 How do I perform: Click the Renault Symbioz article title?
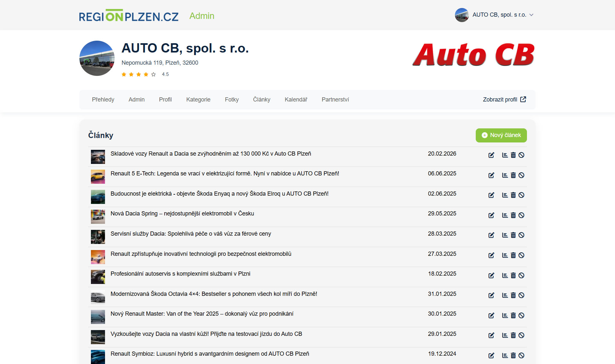(x=210, y=354)
